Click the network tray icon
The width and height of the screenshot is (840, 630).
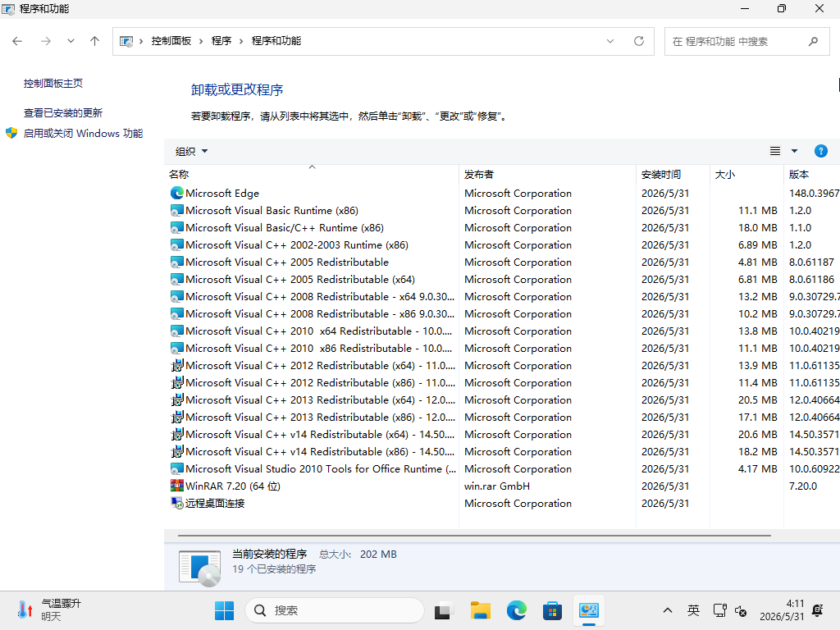719,610
